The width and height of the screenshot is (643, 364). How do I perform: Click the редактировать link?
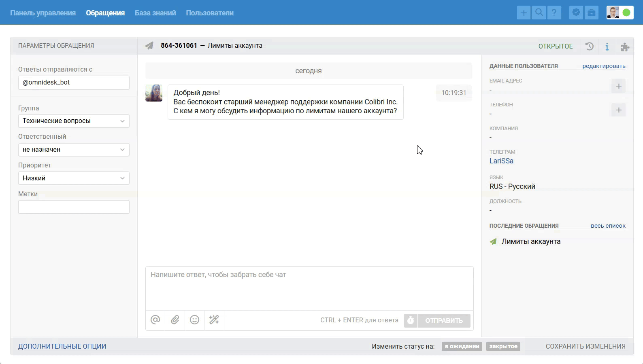pyautogui.click(x=604, y=66)
